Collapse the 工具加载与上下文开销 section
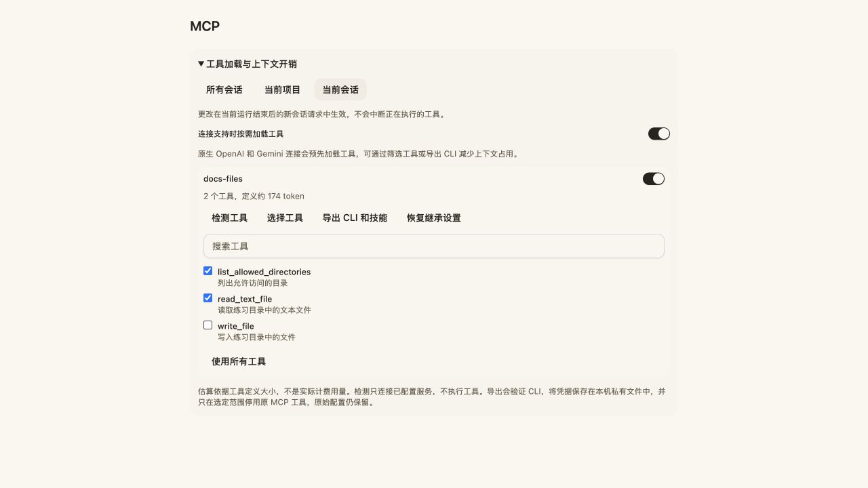This screenshot has width=868, height=488. click(x=248, y=64)
